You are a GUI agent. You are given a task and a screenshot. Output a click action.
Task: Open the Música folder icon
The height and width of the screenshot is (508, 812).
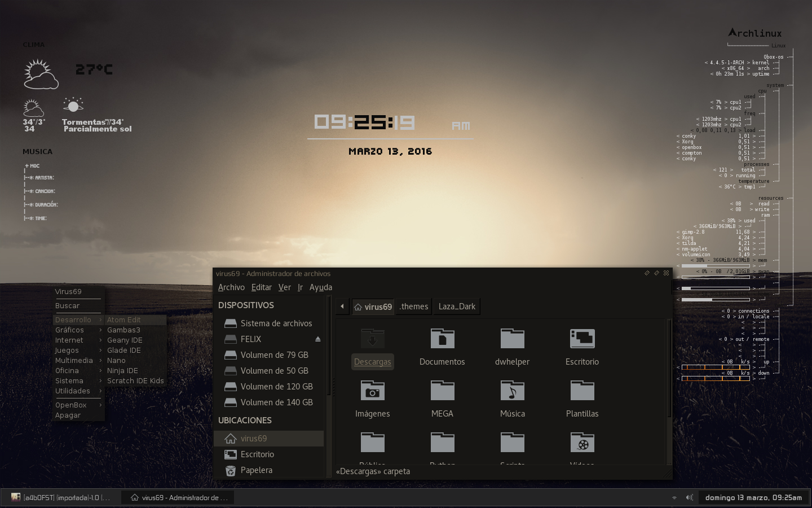tap(512, 391)
